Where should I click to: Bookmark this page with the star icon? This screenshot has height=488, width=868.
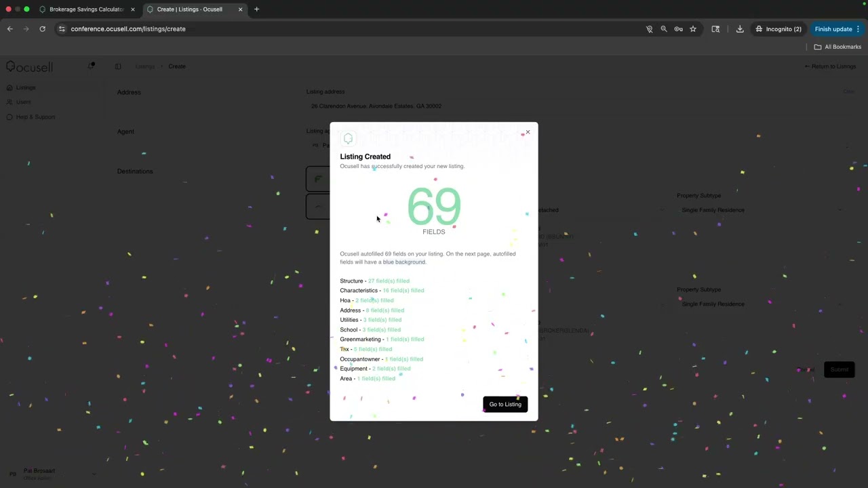[693, 29]
